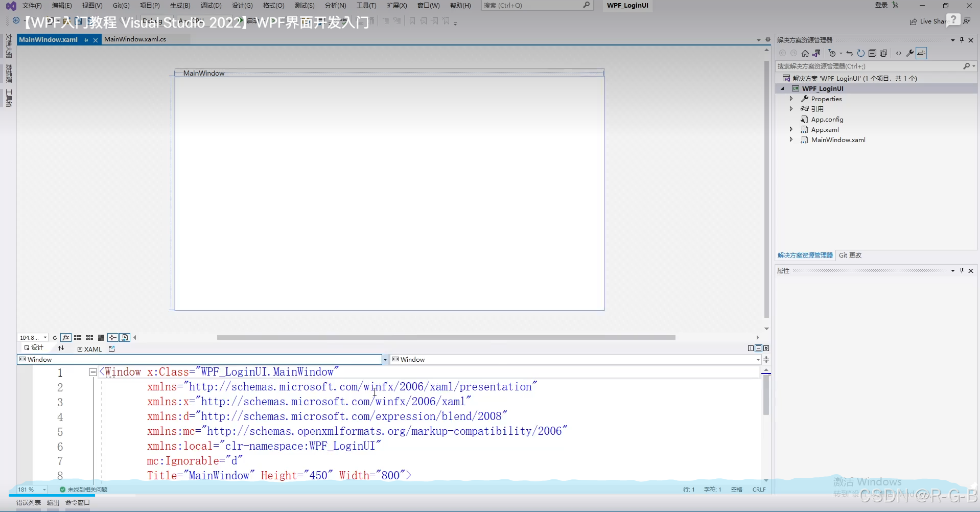Viewport: 980px width, 512px height.
Task: Open the designer zoom 104.8 dropdown
Action: click(x=45, y=338)
